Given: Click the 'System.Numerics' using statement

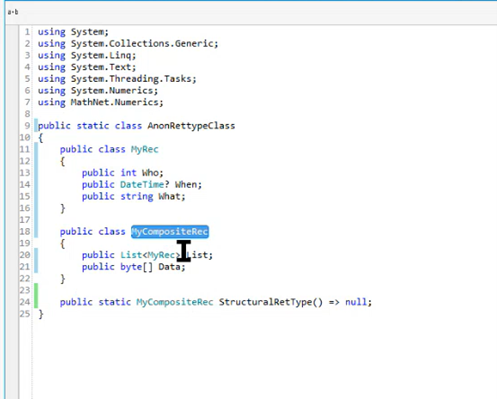Looking at the screenshot, I should point(97,90).
